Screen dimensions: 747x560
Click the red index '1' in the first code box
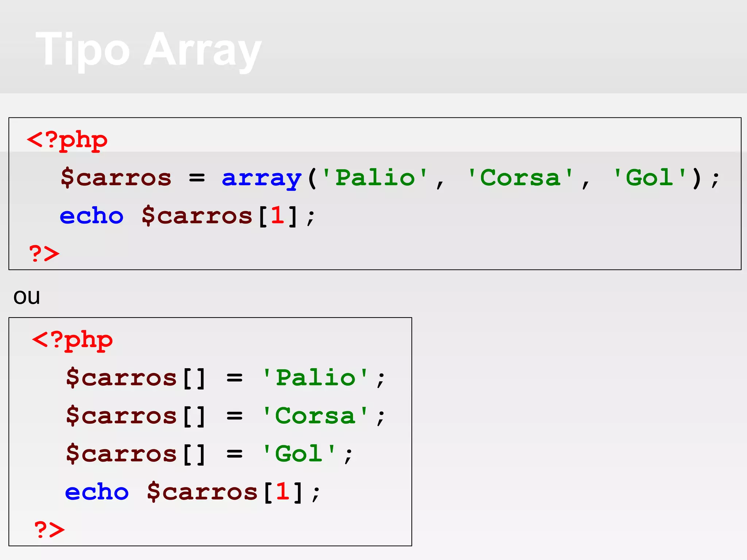click(278, 215)
